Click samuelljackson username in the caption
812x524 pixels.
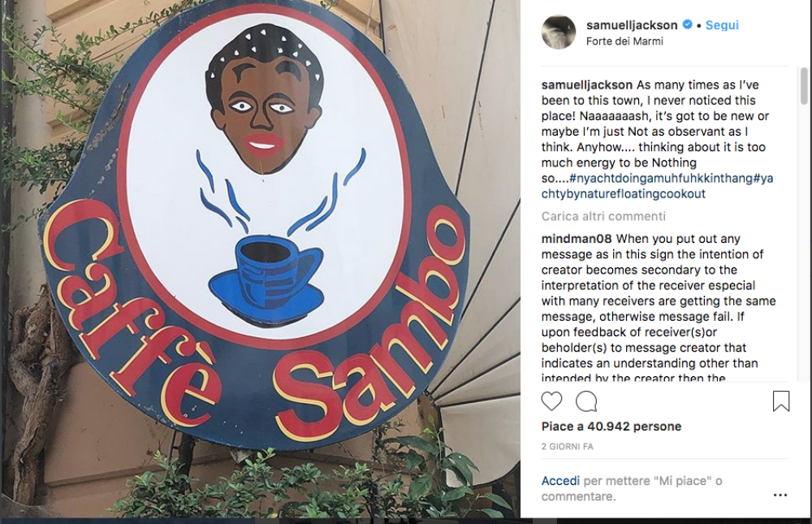click(587, 85)
